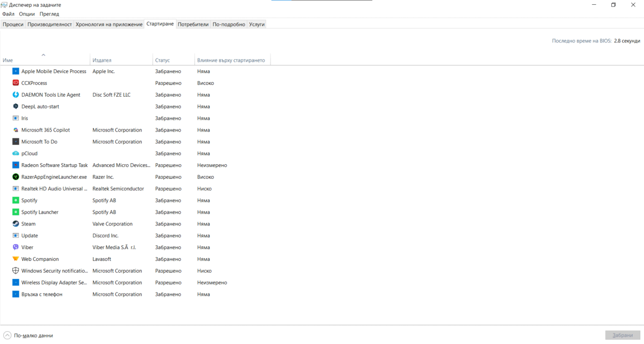Click the Wireless Display Adapter icon
Viewport: 644px width, 344px height.
pos(16,283)
